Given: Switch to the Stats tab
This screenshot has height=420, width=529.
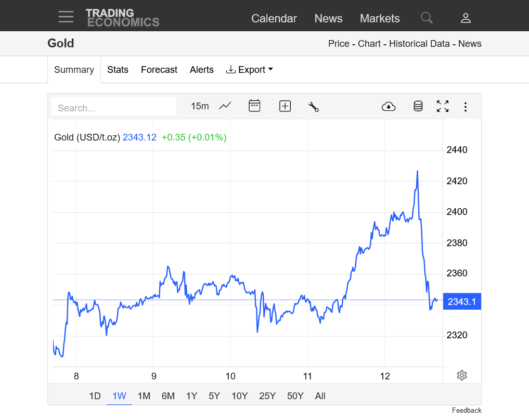Looking at the screenshot, I should click(x=118, y=70).
